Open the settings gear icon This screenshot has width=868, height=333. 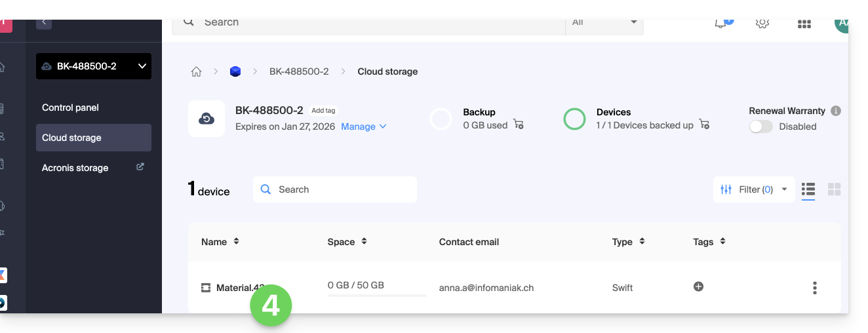762,24
